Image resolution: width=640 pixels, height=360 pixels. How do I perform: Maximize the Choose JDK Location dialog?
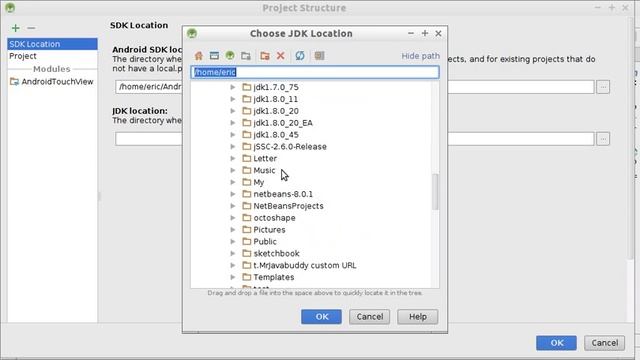point(425,33)
